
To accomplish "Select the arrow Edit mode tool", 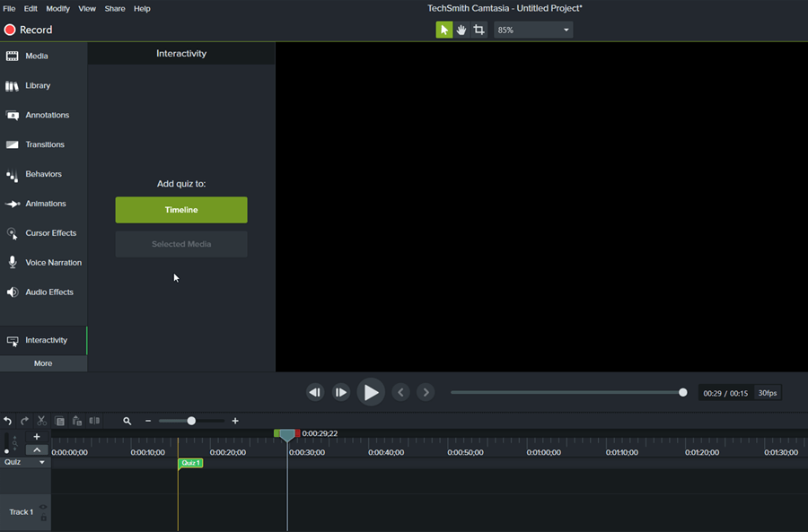I will point(444,30).
